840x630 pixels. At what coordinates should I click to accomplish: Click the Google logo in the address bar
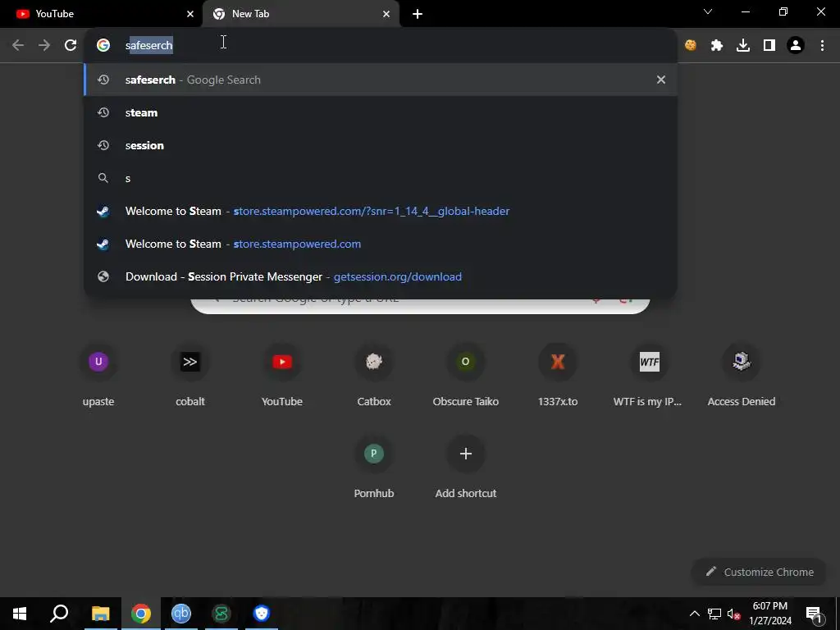point(103,45)
